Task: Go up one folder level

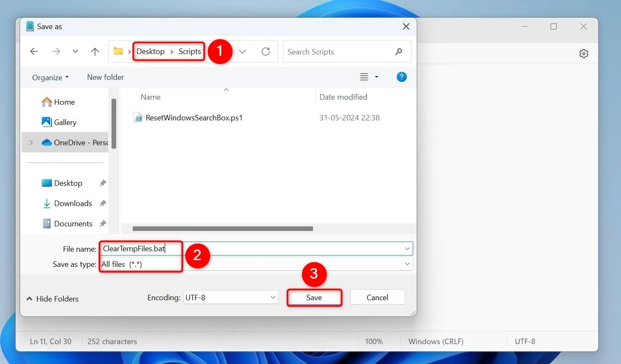Action: pos(95,51)
